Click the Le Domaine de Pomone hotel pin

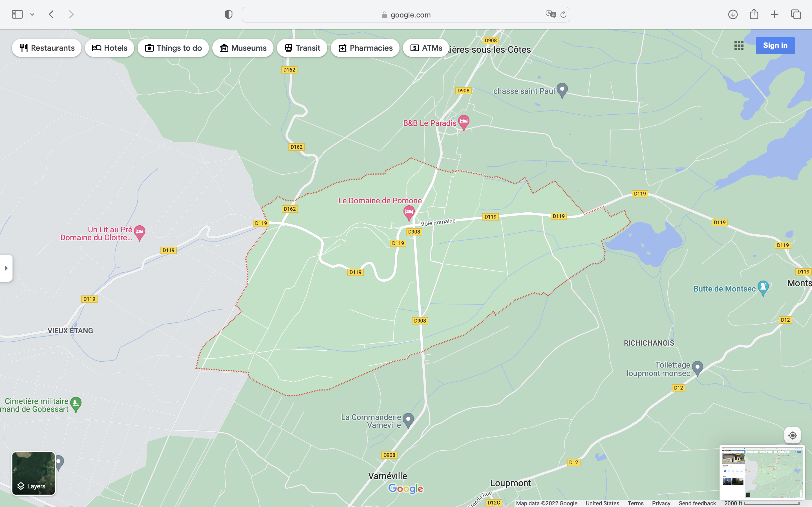point(409,212)
